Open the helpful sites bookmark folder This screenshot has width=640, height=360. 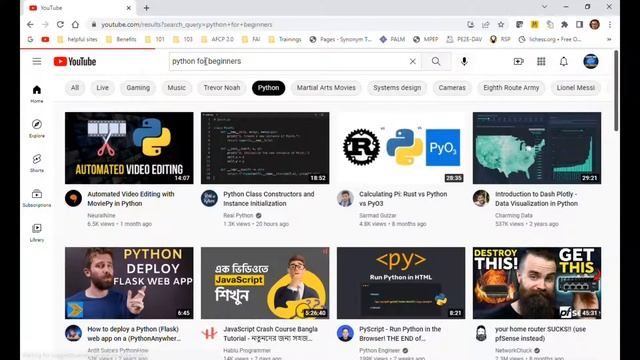click(78, 40)
